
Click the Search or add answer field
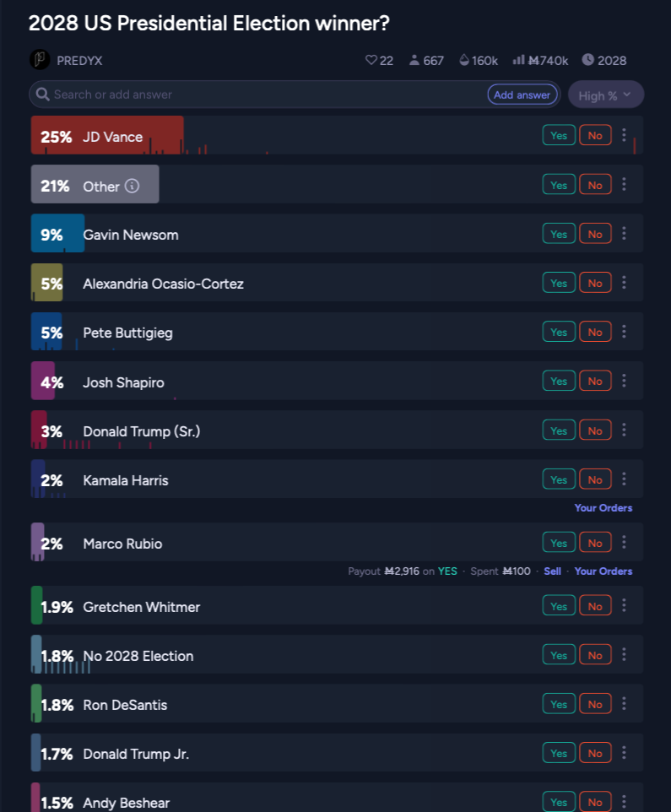coord(253,95)
